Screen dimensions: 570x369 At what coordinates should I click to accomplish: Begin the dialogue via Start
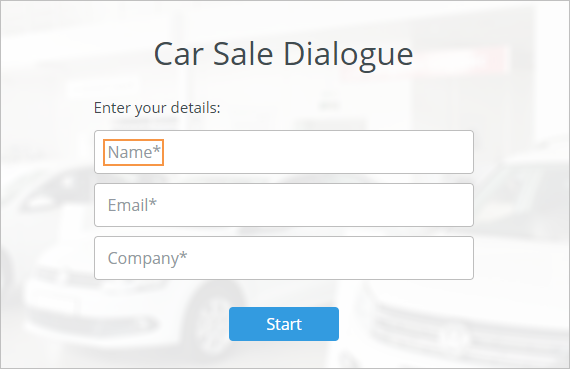click(x=284, y=324)
